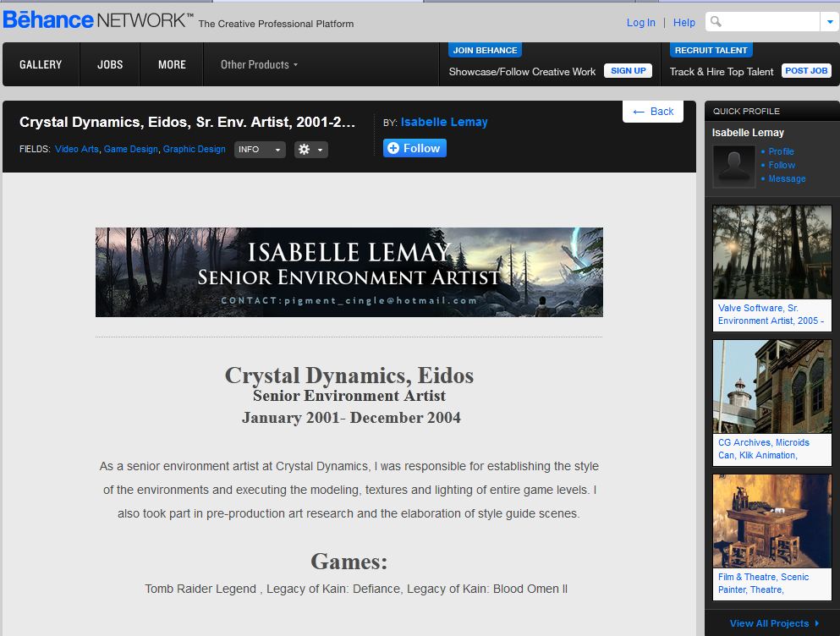Viewport: 840px width, 636px height.
Task: Click the Isabelle Lemay banner image
Action: (349, 272)
